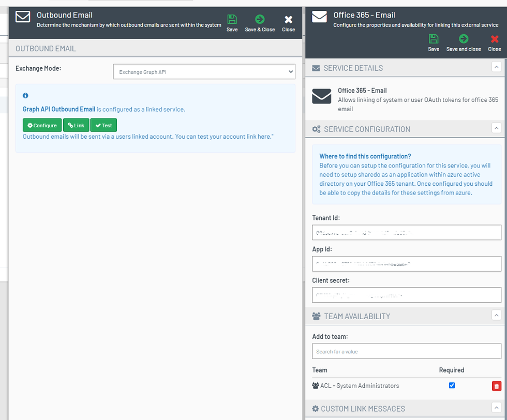Open the Exchange Mode dropdown

[204, 71]
